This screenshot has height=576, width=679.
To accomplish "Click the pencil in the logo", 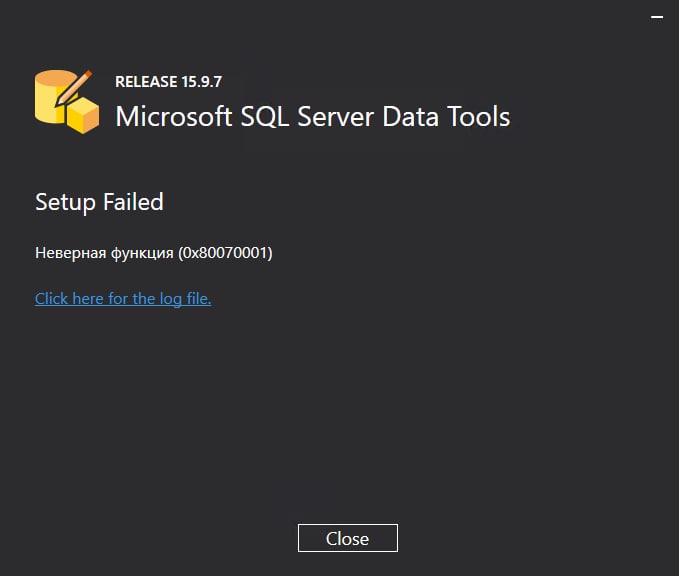I will [x=74, y=88].
